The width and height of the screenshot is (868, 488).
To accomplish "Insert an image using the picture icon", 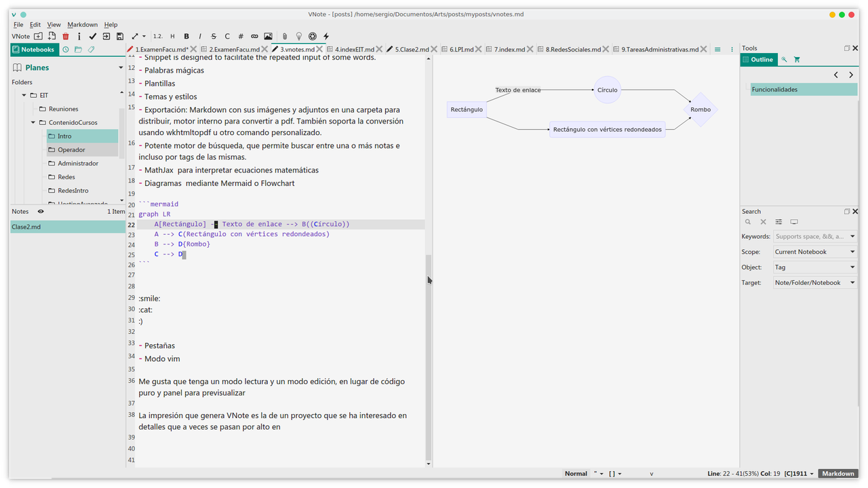I will click(268, 36).
